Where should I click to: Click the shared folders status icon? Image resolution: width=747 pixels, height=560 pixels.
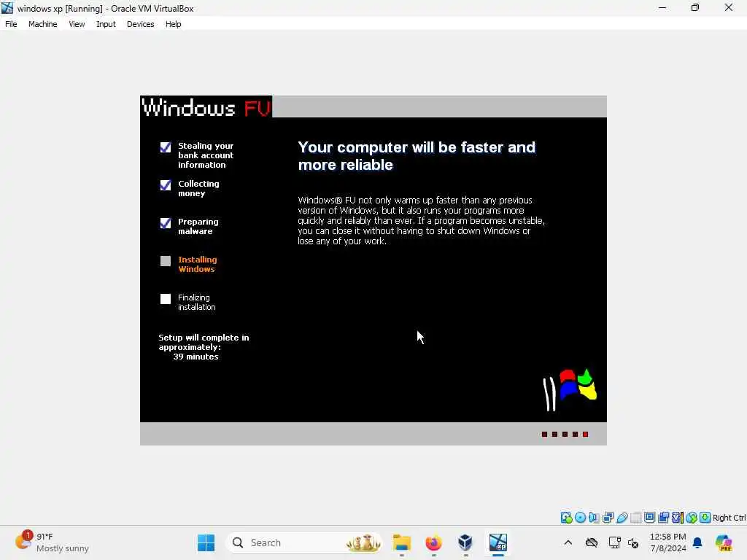(635, 517)
